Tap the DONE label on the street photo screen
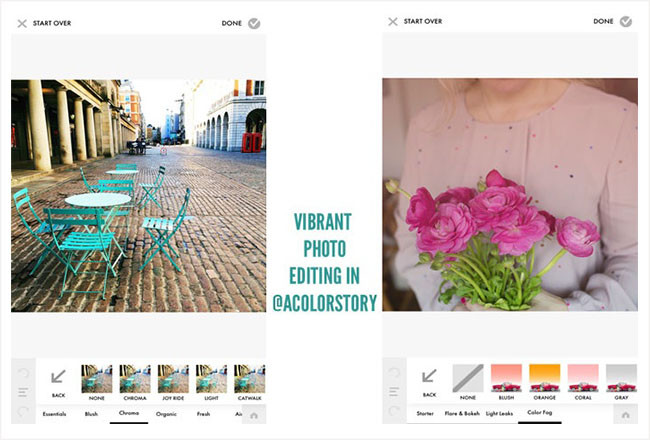650x440 pixels. [x=232, y=24]
